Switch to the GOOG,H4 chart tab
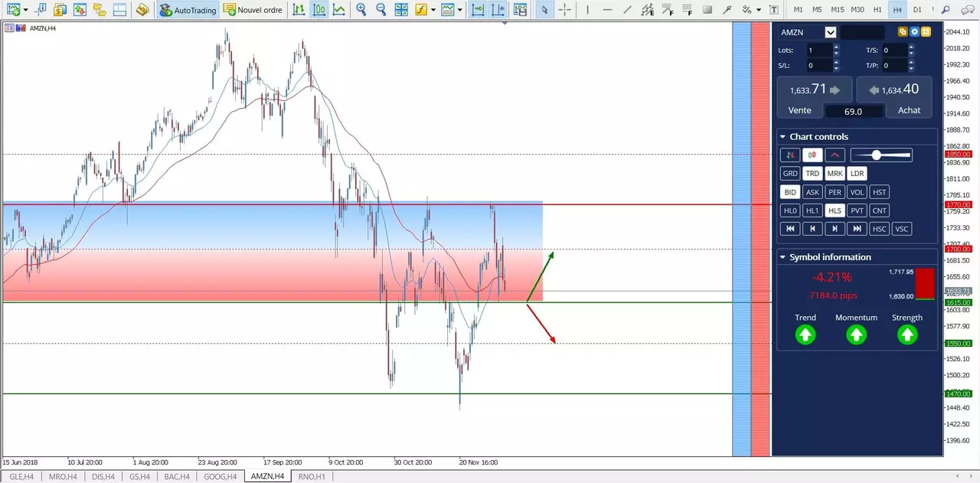Screen dimensions: 980x483 point(220,476)
